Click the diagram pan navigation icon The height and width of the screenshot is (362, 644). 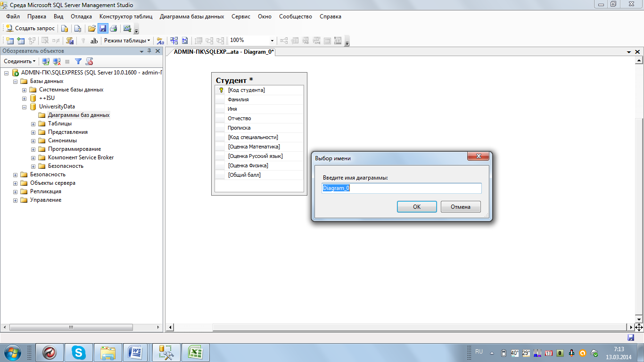[639, 327]
